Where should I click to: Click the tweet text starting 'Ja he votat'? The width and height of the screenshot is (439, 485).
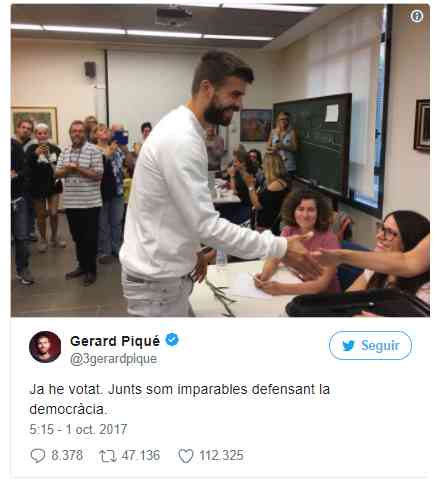(179, 399)
